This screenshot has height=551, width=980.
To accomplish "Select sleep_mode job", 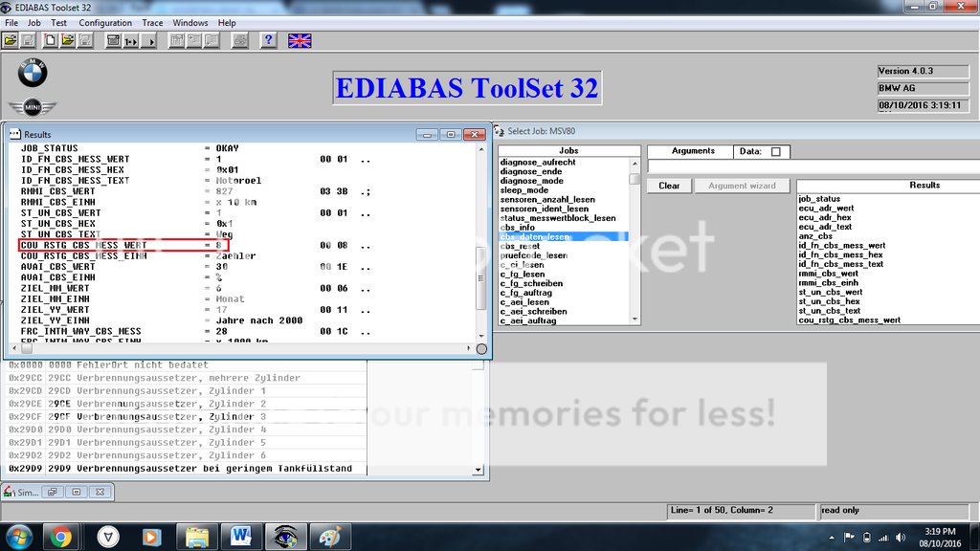I will click(x=523, y=190).
